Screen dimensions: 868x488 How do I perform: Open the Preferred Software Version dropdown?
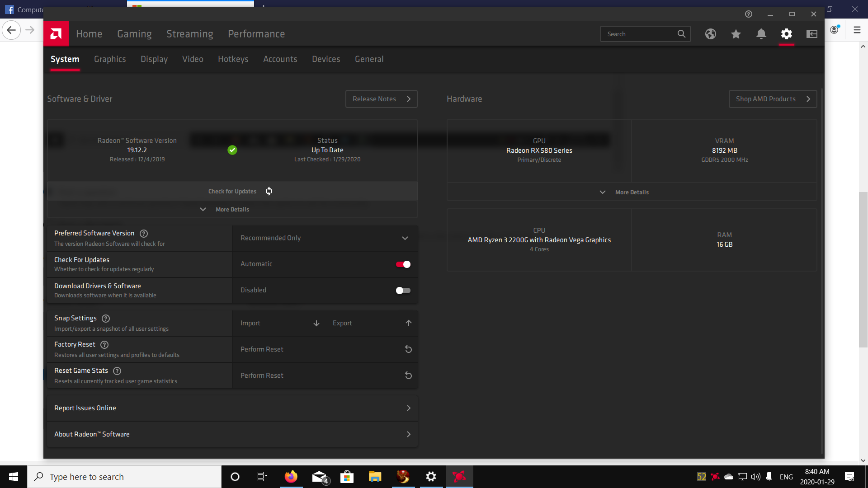[x=325, y=238]
